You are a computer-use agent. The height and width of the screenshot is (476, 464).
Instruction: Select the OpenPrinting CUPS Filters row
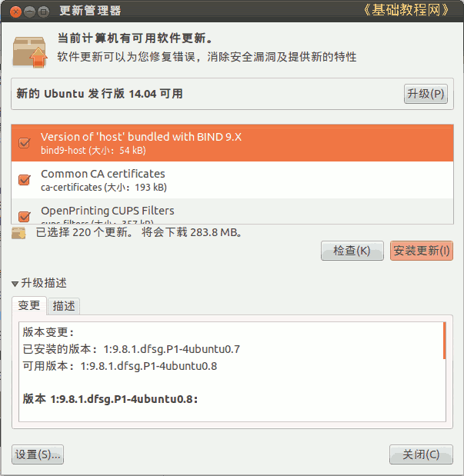point(232,211)
